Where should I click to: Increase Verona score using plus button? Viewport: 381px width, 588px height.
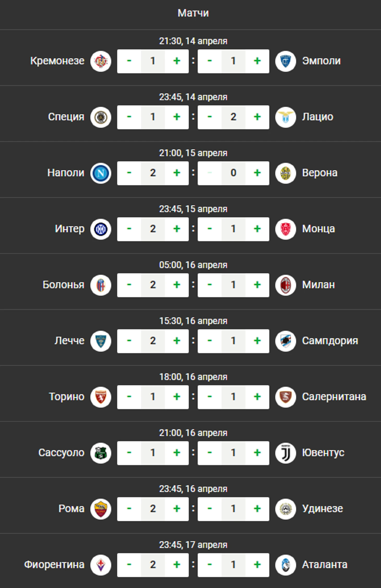coord(257,173)
